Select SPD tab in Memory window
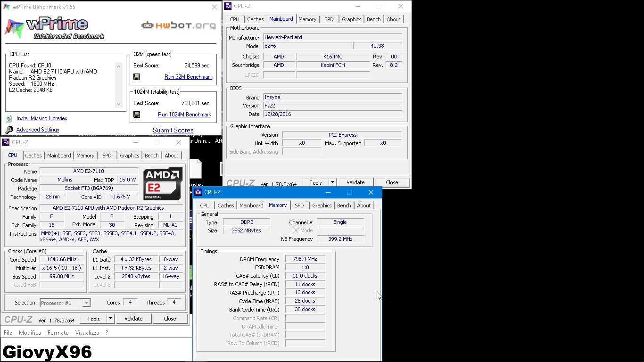This screenshot has width=644, height=362. [x=299, y=206]
